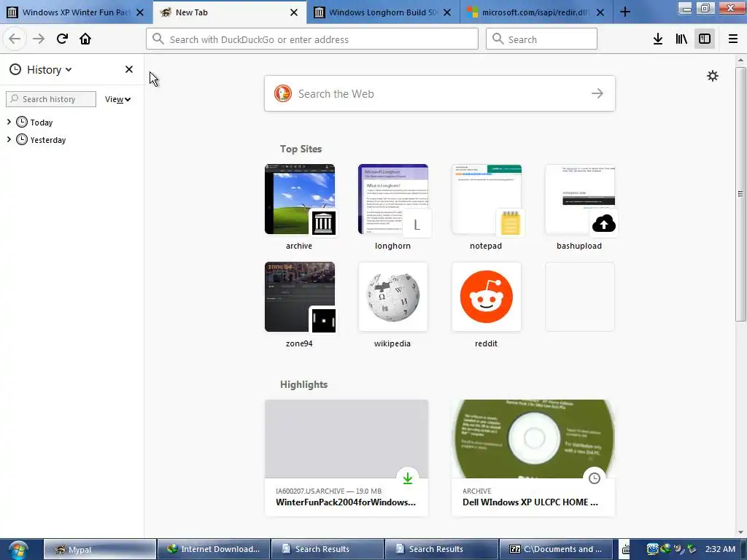
Task: Click the page vertical scrollbar thumb
Action: click(740, 194)
